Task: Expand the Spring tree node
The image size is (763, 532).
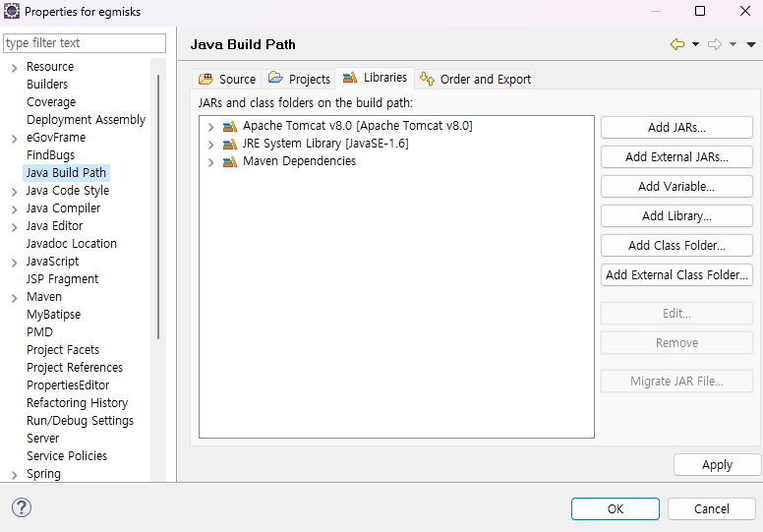Action: click(14, 475)
